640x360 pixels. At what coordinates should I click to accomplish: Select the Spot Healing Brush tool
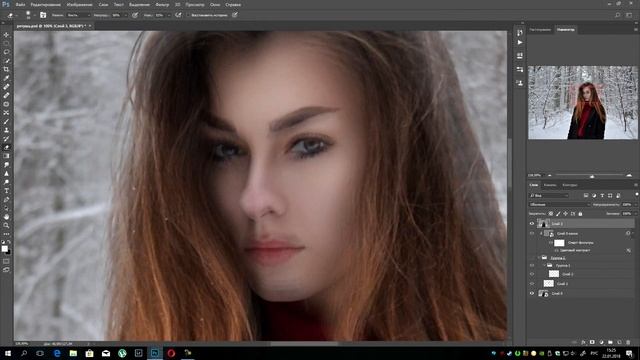pos(6,87)
